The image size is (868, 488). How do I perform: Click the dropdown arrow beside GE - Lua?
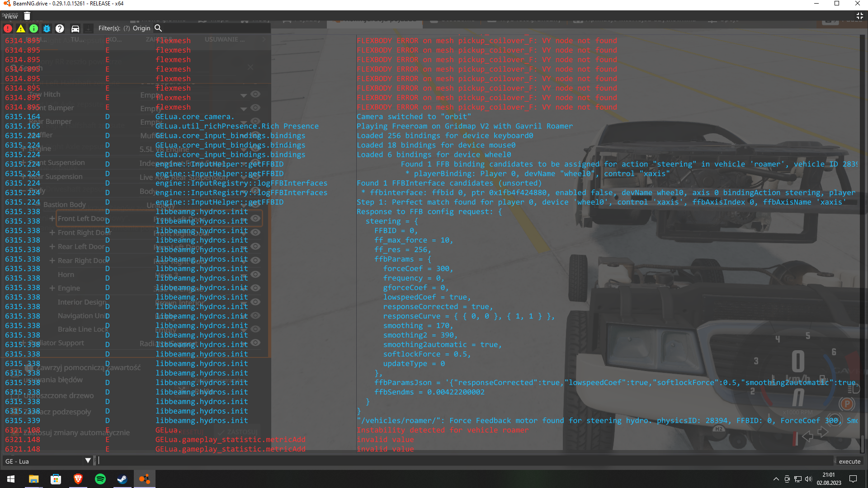pyautogui.click(x=88, y=461)
